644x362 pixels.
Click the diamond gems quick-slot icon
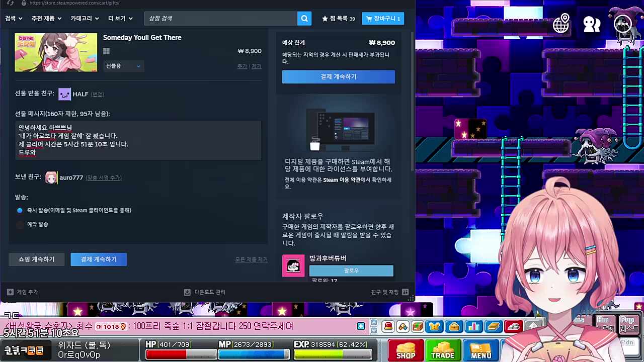pyautogui.click(x=403, y=327)
